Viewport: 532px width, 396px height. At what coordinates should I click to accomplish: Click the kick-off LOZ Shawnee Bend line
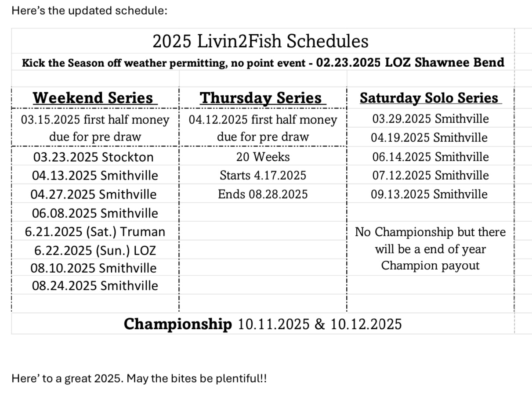click(x=263, y=62)
